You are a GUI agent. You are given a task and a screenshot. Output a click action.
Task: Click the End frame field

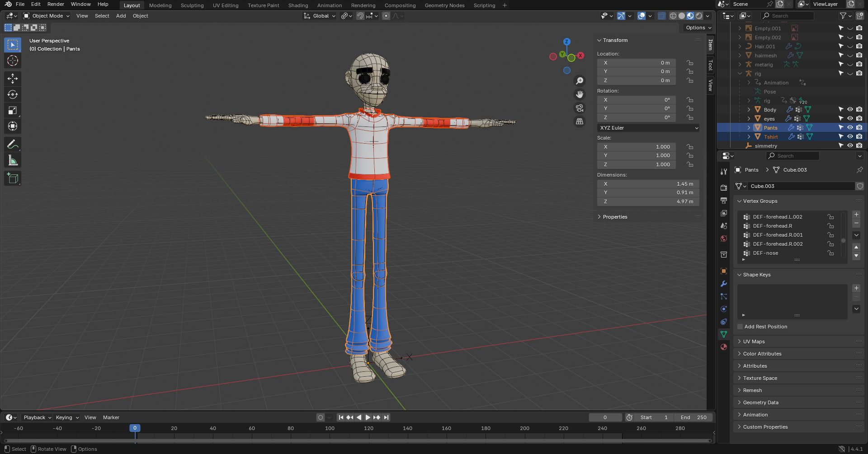click(693, 417)
